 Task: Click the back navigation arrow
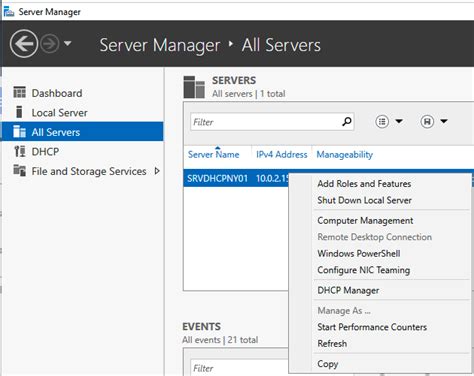click(x=24, y=44)
